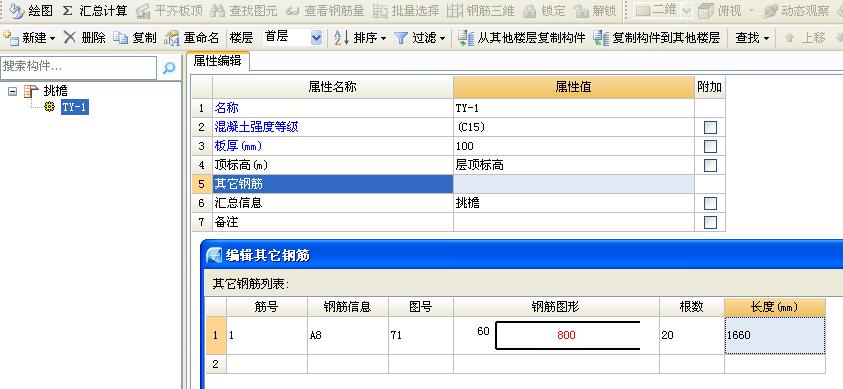843x389 pixels.
Task: Click the A8 rebar info cell
Action: pyautogui.click(x=348, y=335)
